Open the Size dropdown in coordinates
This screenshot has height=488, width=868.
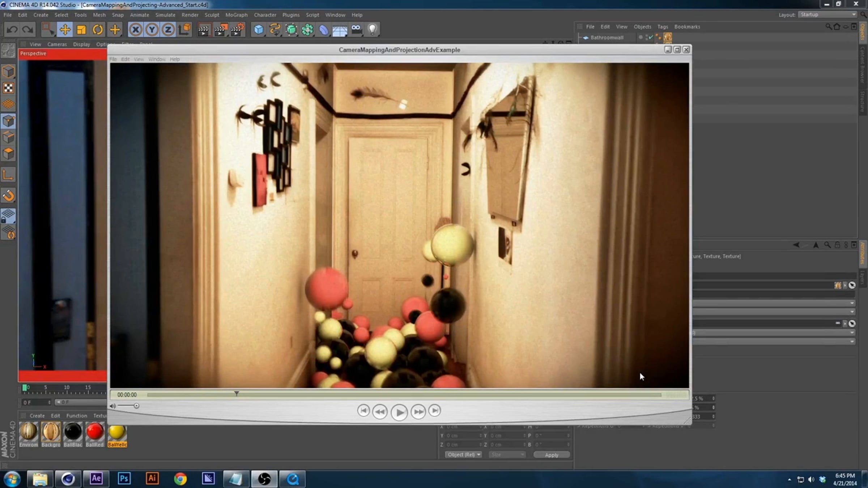[x=507, y=455]
